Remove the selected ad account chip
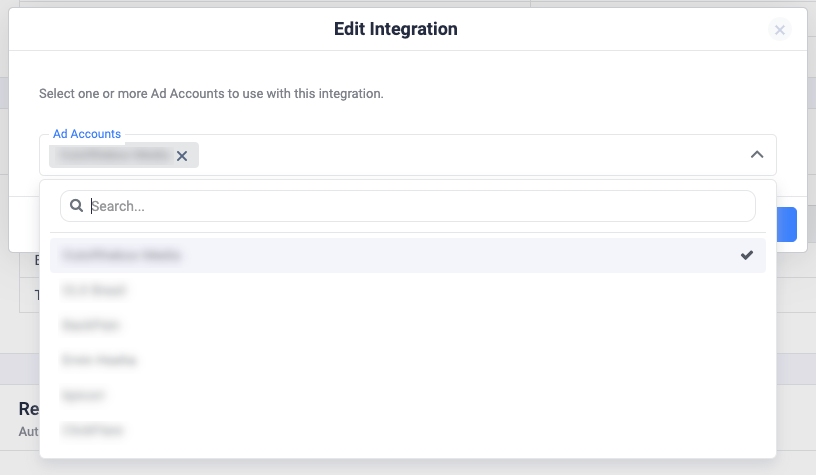The image size is (816, 475). point(182,156)
